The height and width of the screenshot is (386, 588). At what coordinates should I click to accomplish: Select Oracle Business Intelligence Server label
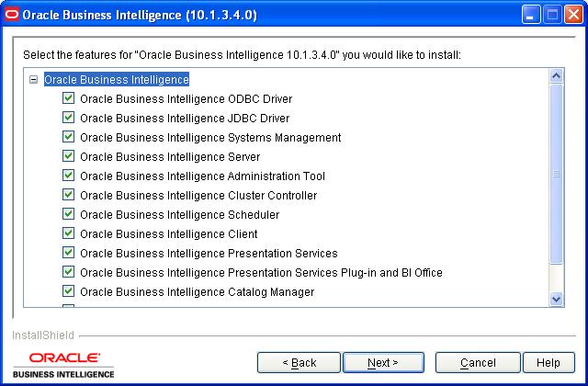pos(170,157)
